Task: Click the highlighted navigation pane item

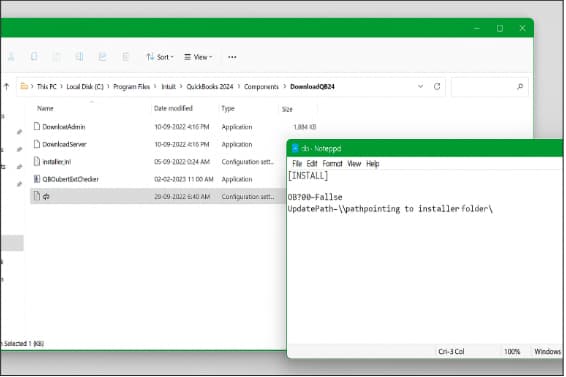Action: tap(12, 243)
